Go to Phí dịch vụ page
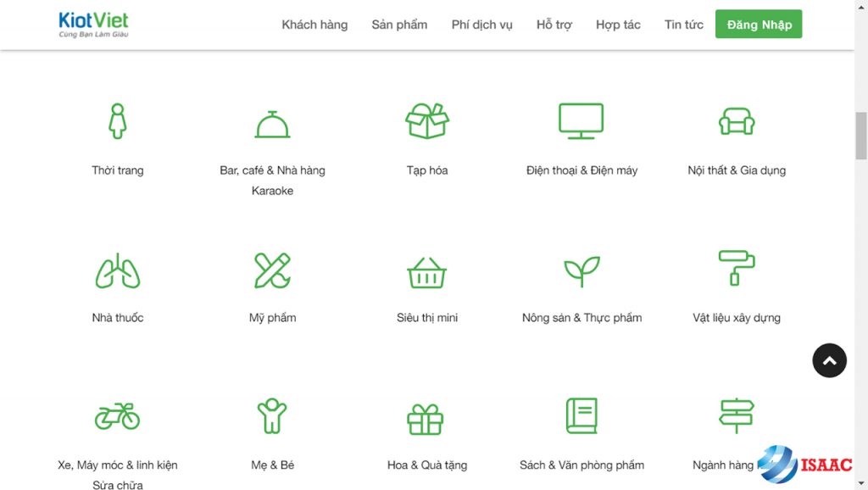The height and width of the screenshot is (490, 868). [482, 25]
